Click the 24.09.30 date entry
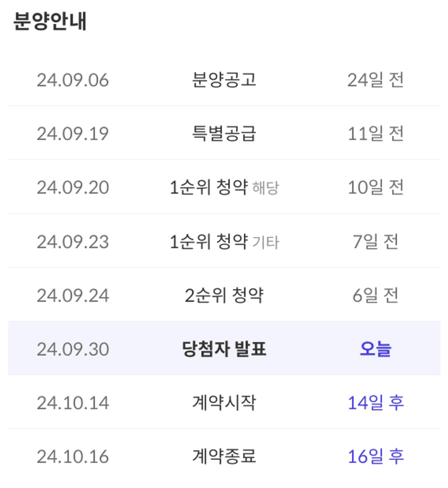The width and height of the screenshot is (448, 488). (73, 349)
